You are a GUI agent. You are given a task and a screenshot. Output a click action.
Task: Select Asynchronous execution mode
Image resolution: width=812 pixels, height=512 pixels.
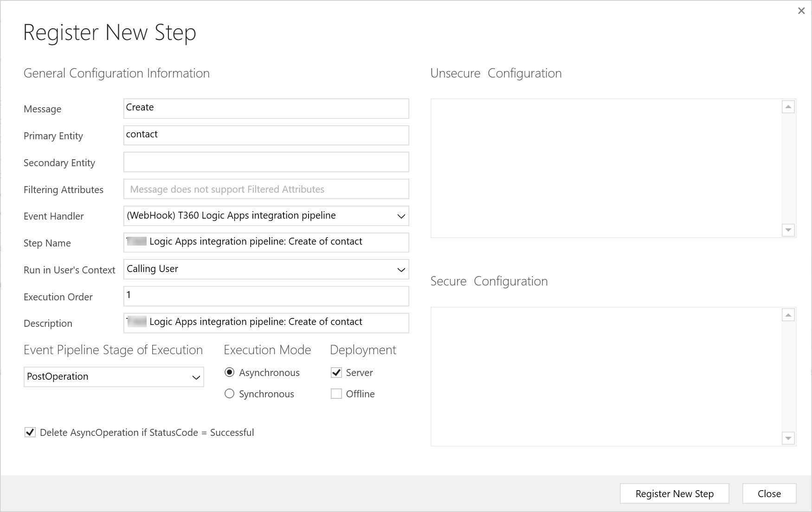[229, 372]
